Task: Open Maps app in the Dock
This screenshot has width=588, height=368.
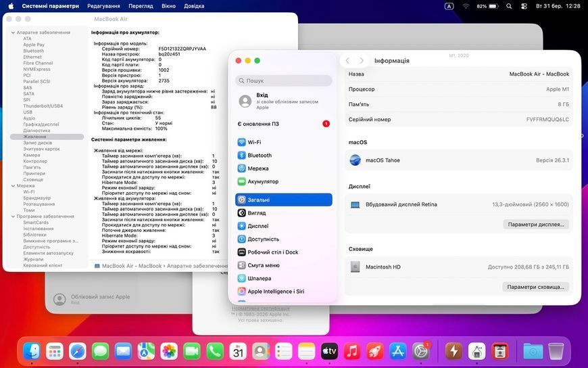Action: click(146, 352)
